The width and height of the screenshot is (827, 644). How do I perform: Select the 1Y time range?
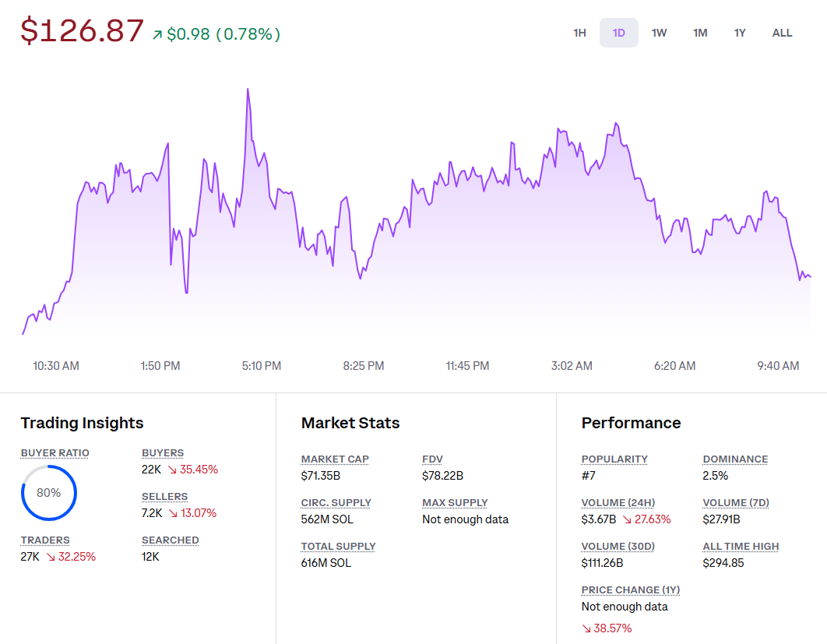pyautogui.click(x=740, y=33)
